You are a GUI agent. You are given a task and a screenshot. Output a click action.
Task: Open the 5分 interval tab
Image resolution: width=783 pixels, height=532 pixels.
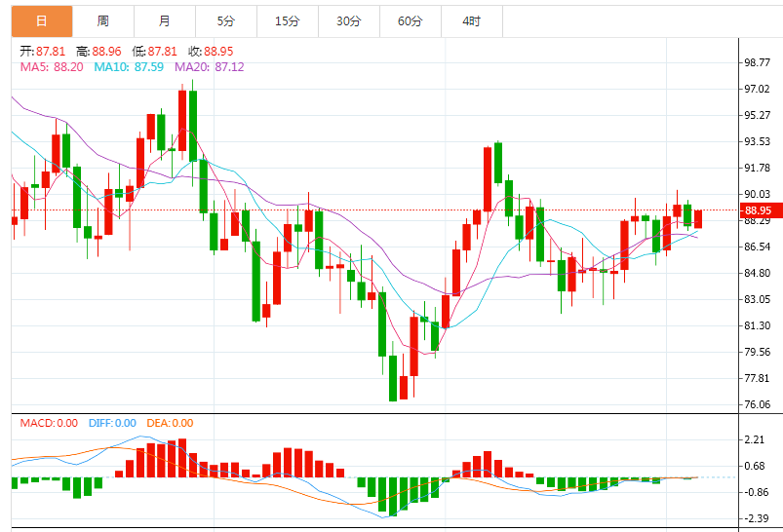pyautogui.click(x=226, y=21)
